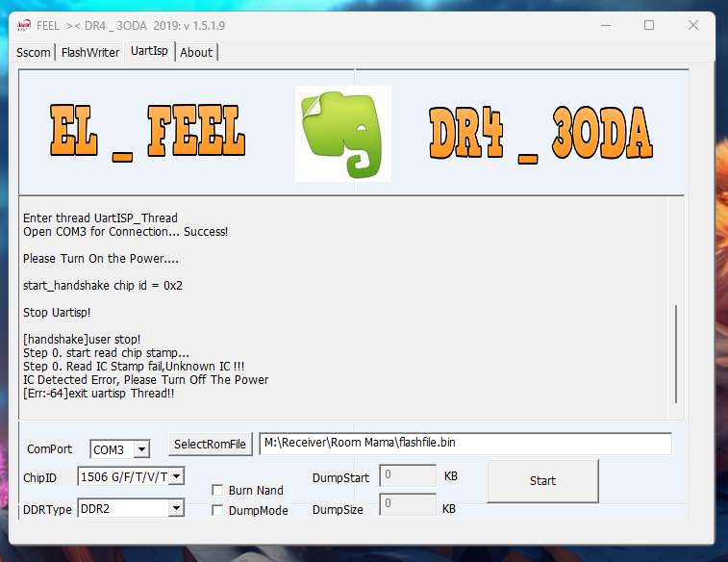This screenshot has height=562, width=728.
Task: Click the DumpStart KB field
Action: click(x=408, y=475)
